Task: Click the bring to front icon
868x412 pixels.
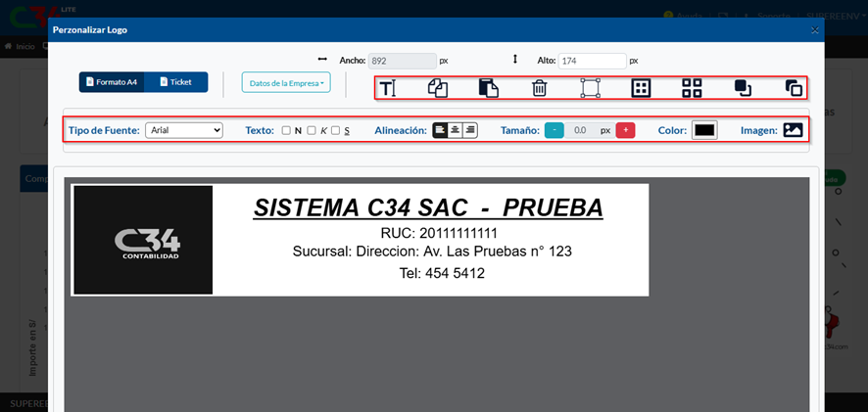Action: click(x=743, y=88)
